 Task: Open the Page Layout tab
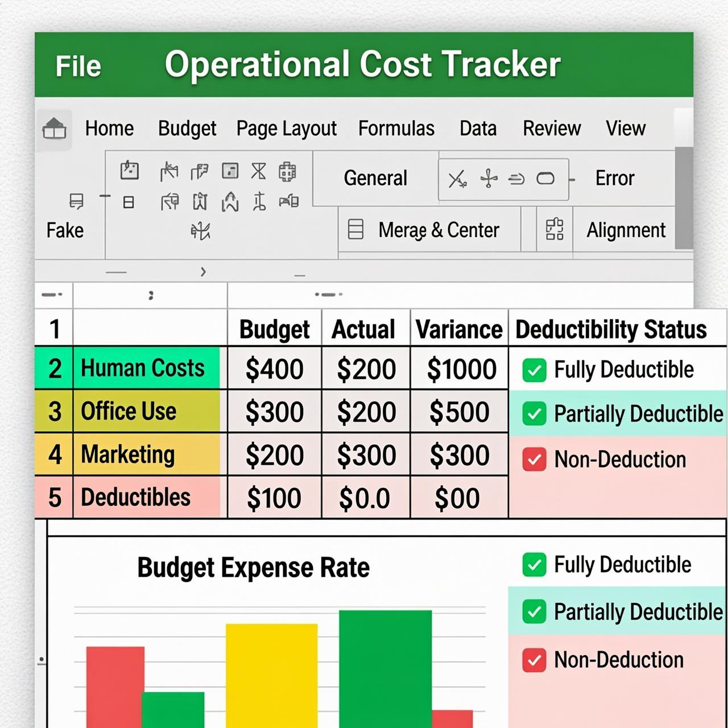click(x=287, y=129)
